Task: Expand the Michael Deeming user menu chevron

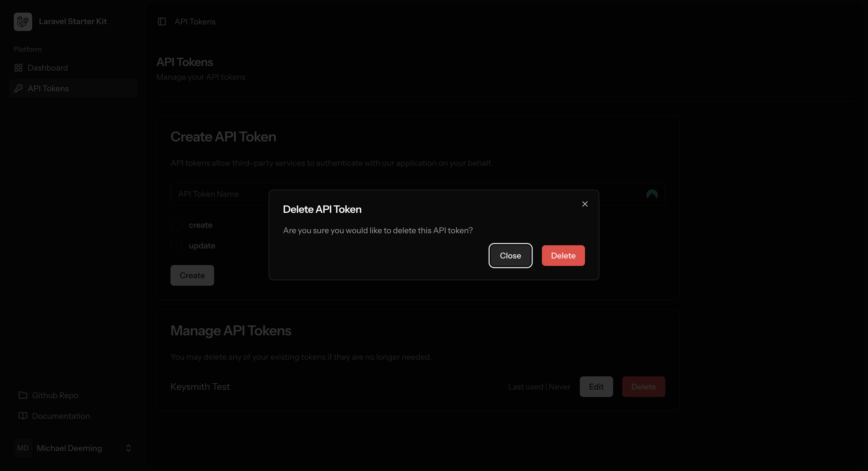Action: pos(128,448)
